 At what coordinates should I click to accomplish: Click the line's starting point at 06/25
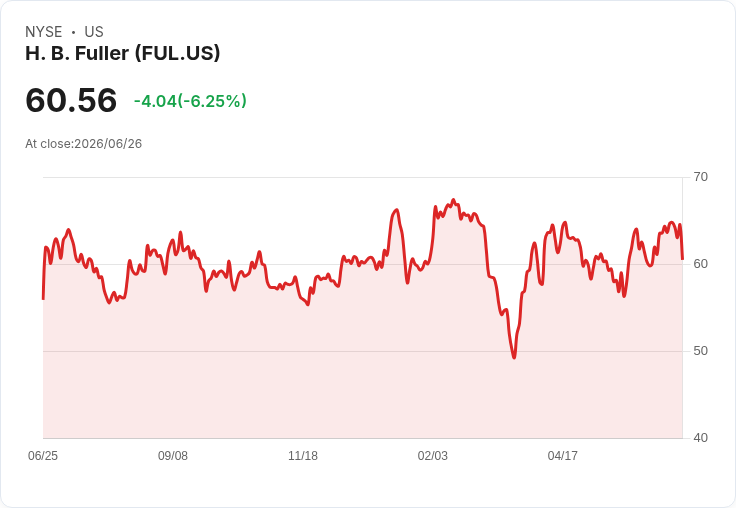pos(43,299)
